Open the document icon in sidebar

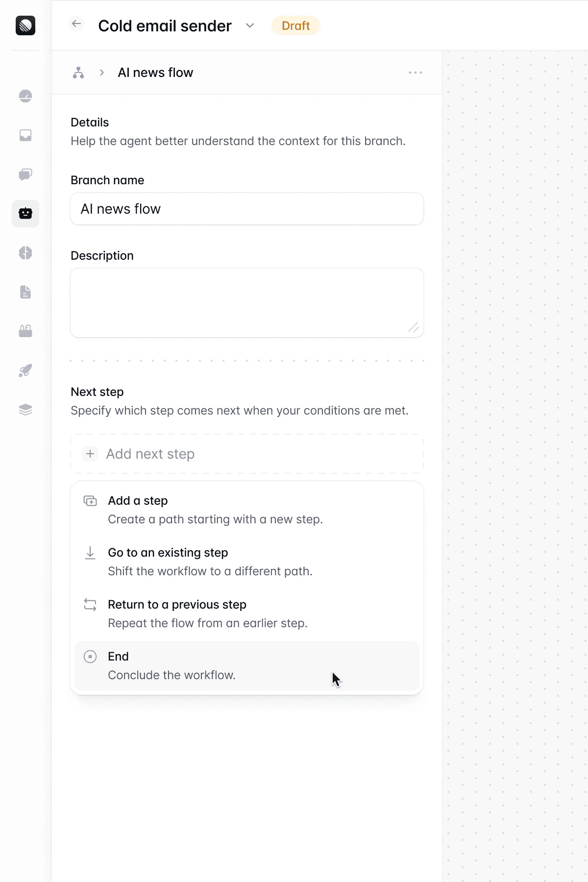25,292
